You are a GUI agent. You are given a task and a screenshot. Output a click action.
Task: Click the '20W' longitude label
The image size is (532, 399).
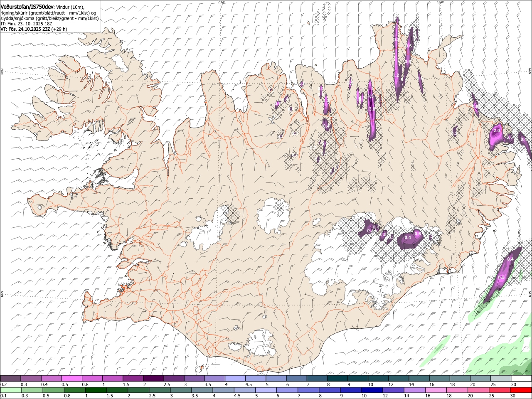(221, 2)
